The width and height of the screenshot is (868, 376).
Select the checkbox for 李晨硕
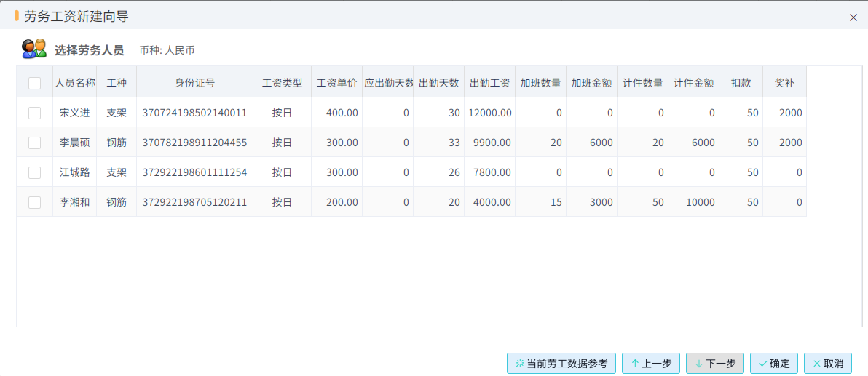tap(34, 143)
